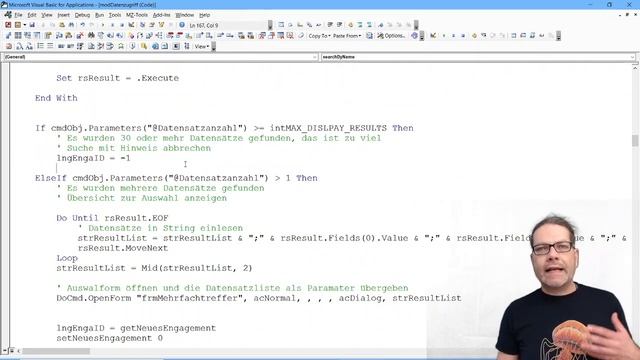Open the Tools menu
The image size is (640, 360).
(115, 15)
